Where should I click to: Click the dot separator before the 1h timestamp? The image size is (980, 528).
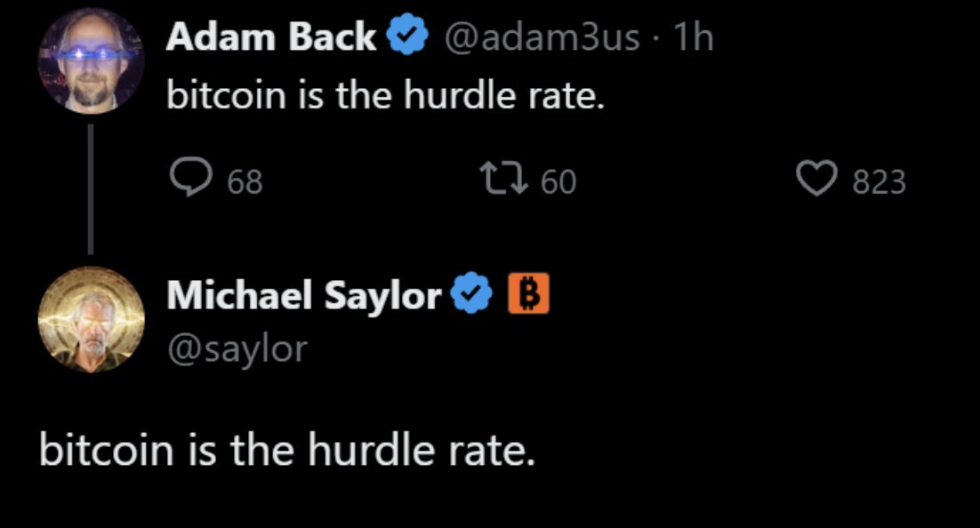click(x=655, y=36)
